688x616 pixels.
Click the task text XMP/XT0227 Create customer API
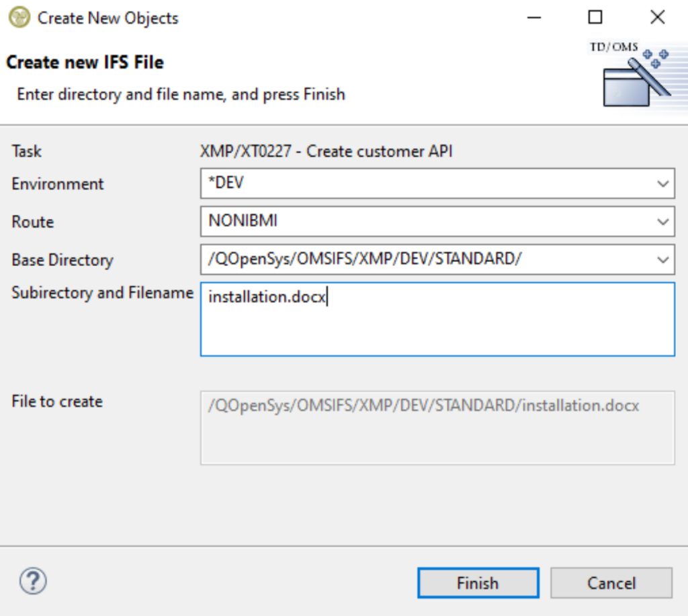coord(326,151)
